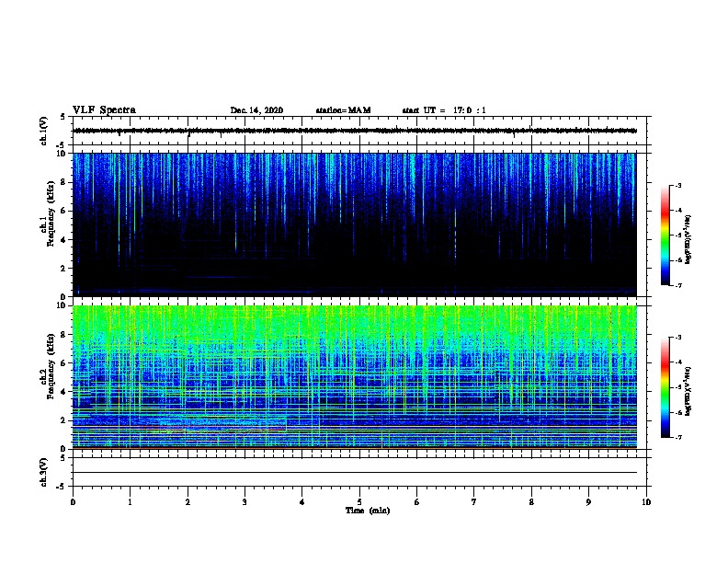Click the flat ch.3 voltage line
This screenshot has height=563, width=728.
point(355,473)
